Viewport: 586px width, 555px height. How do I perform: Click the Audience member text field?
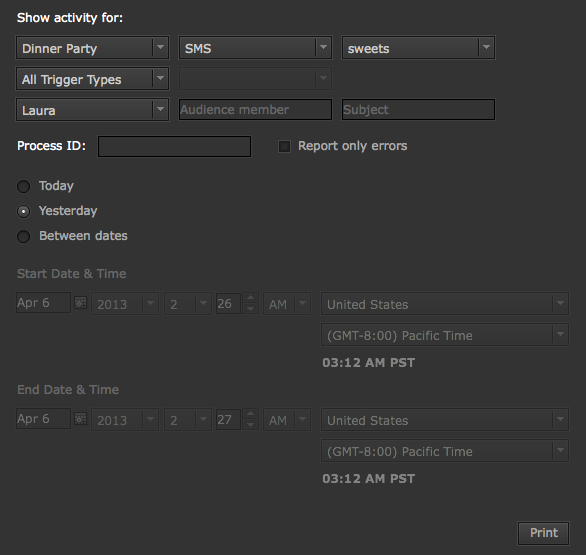255,110
